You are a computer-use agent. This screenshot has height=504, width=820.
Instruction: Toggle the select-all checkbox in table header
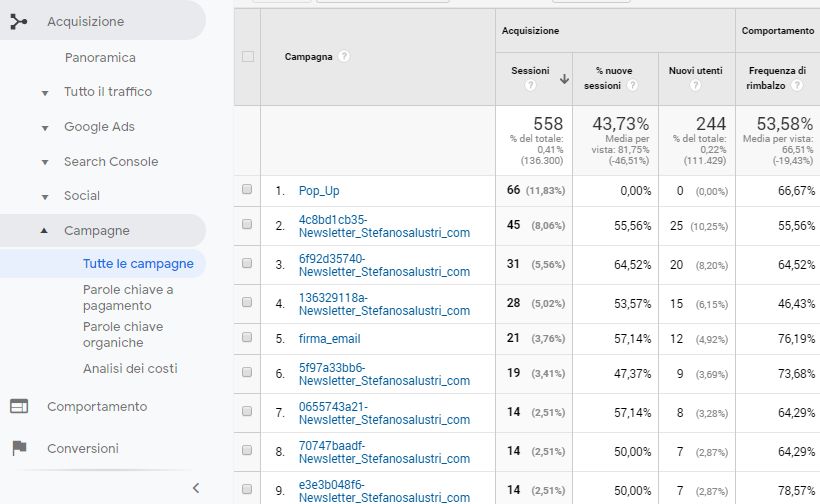(248, 56)
